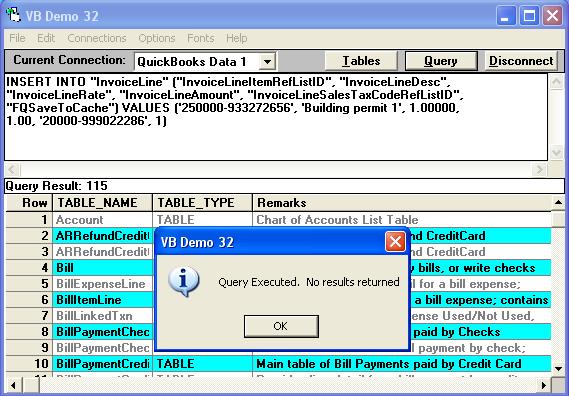
Task: Click results grid scroll down arrow
Action: coord(558,368)
